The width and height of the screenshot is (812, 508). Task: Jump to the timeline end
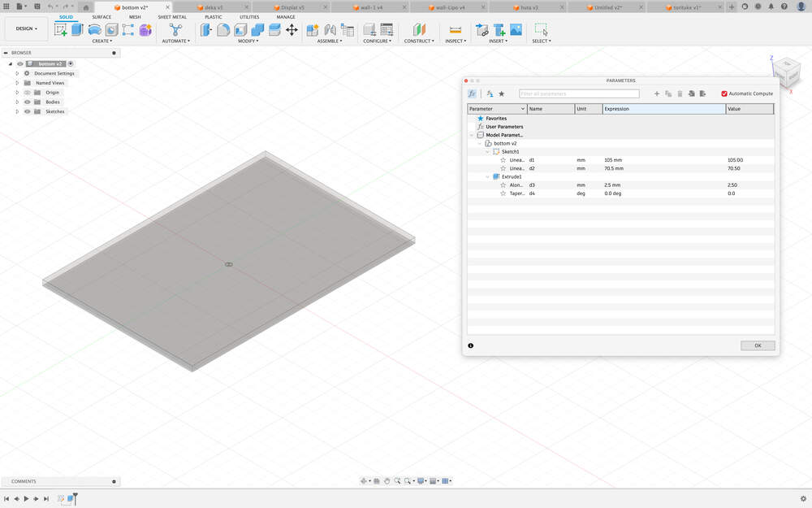tap(46, 499)
